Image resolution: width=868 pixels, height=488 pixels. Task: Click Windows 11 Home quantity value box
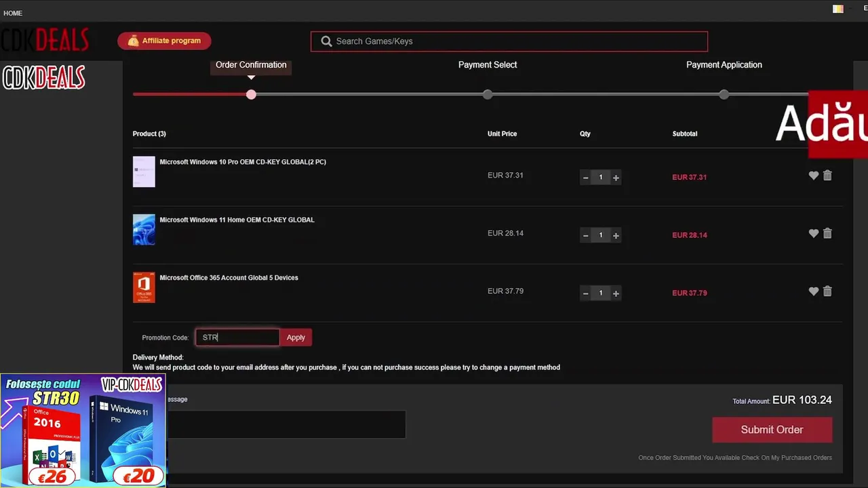(601, 235)
